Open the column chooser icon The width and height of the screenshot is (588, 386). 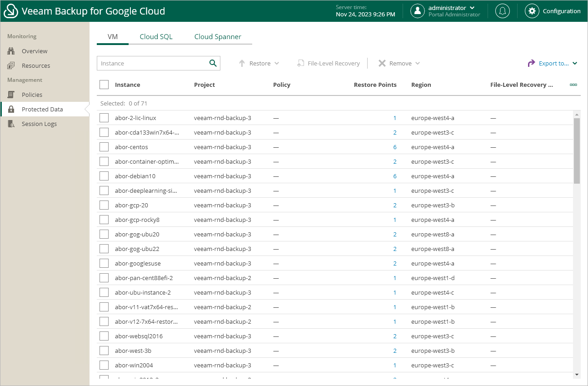coord(573,85)
